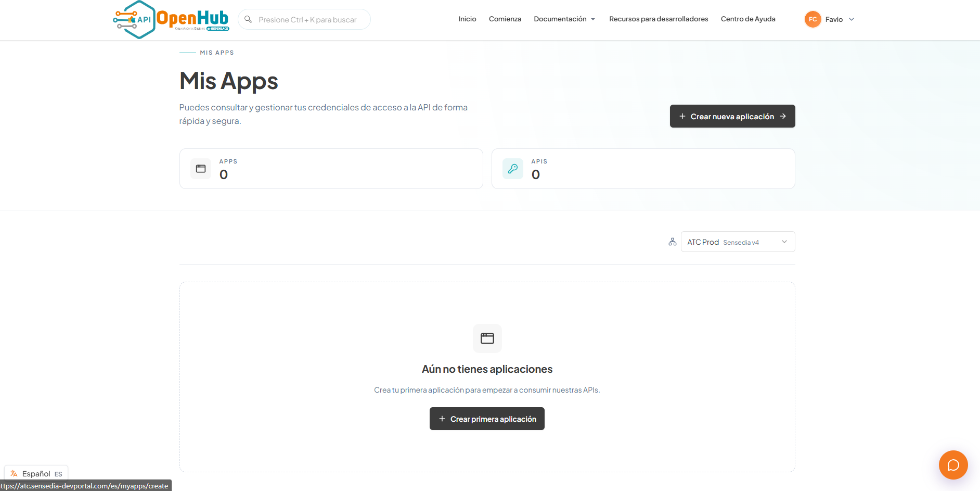Click the API OpenHub logo
The height and width of the screenshot is (491, 980).
point(171,19)
